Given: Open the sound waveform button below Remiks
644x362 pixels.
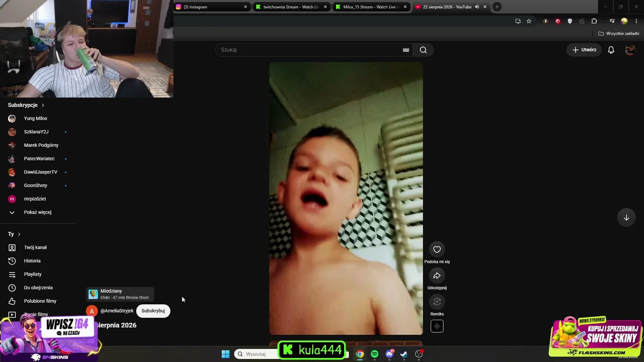Looking at the screenshot, I should (x=437, y=326).
